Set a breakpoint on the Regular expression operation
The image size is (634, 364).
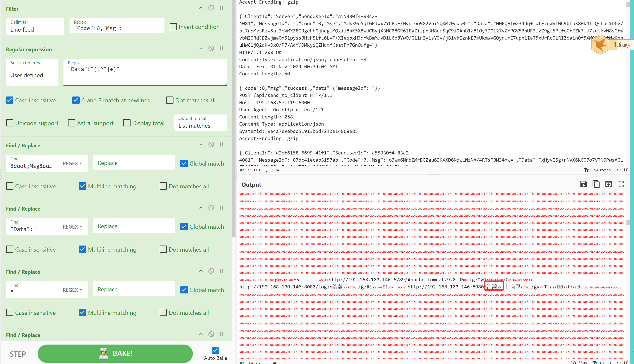pyautogui.click(x=221, y=48)
